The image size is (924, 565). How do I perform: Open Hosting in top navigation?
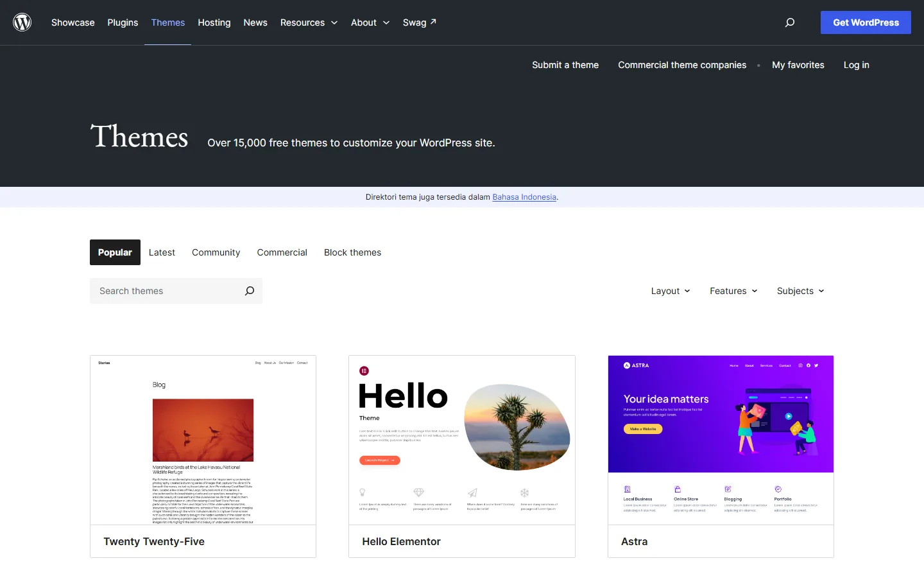coord(214,22)
